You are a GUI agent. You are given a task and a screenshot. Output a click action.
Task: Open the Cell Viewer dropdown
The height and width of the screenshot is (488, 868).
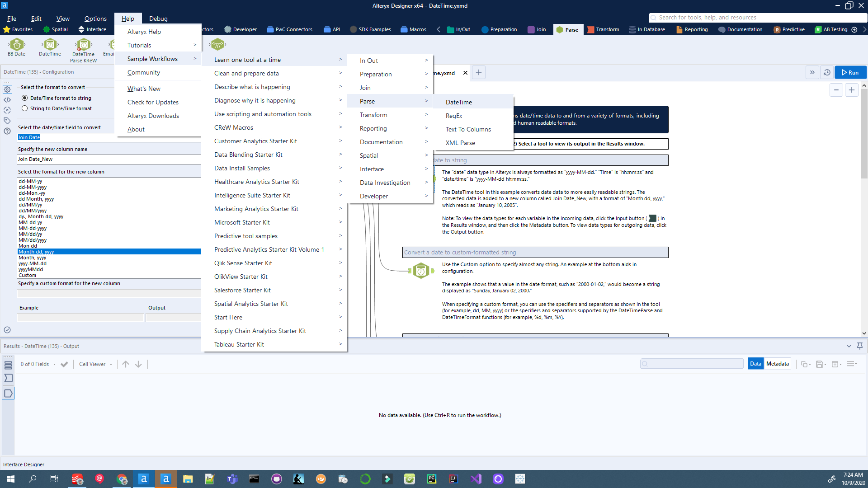[95, 364]
